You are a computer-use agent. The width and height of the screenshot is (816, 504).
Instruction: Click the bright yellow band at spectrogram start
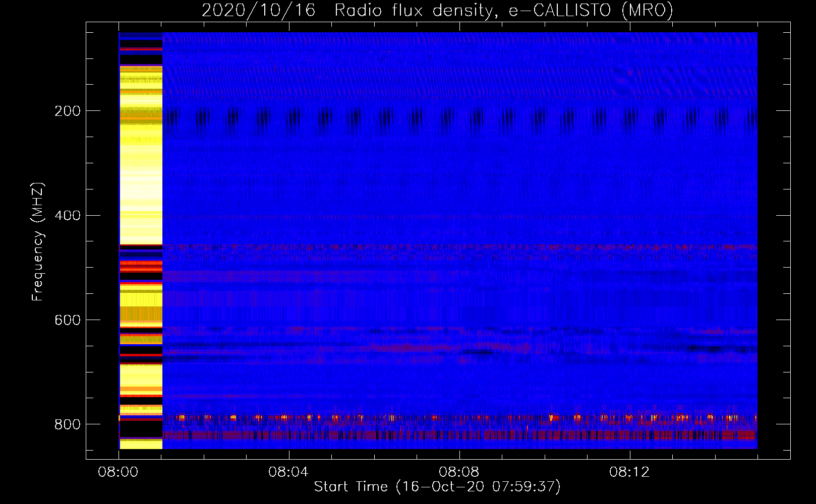(141, 240)
